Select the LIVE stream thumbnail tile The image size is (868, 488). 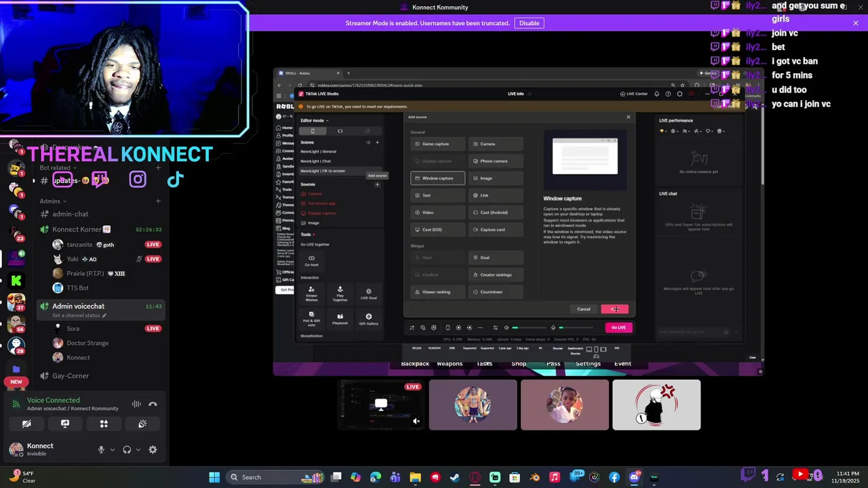point(381,405)
